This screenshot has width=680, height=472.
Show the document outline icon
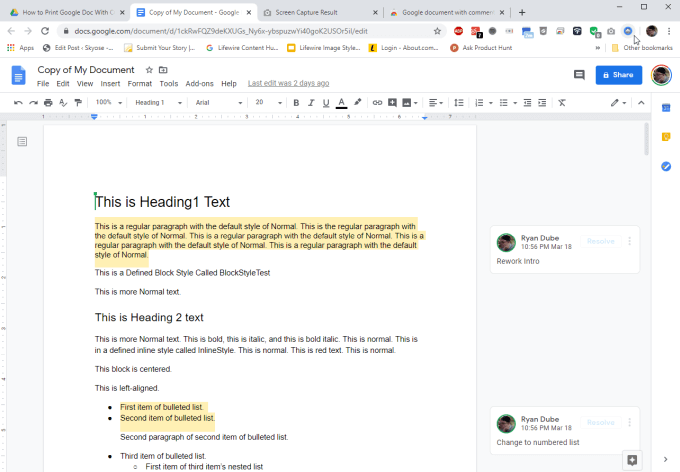click(x=22, y=141)
